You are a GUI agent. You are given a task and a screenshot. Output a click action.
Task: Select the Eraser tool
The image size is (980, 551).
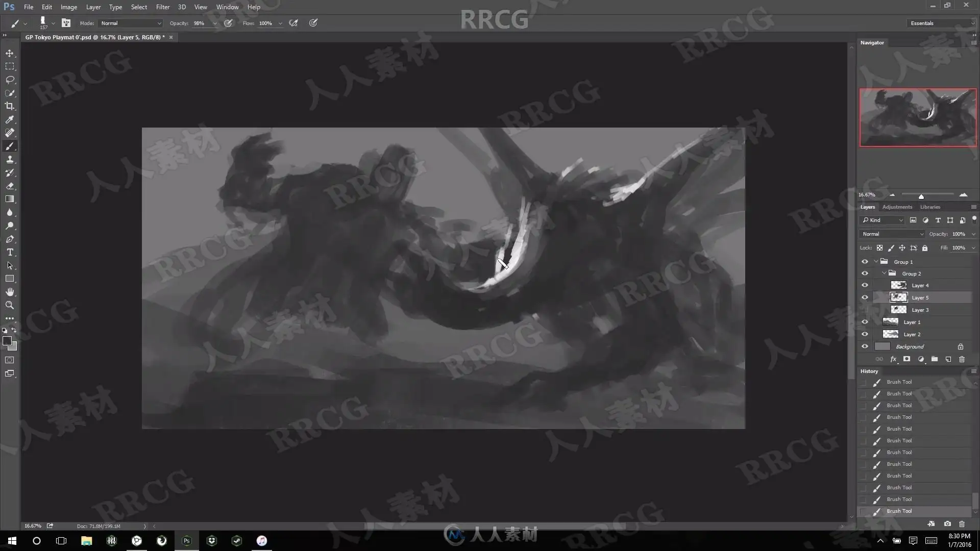(x=10, y=186)
